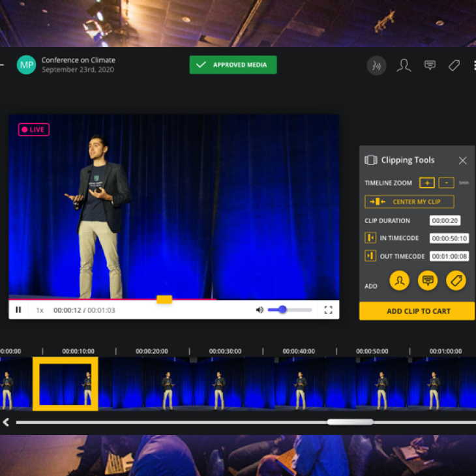Close the Clipping Tools panel
The height and width of the screenshot is (476, 476).
462,160
